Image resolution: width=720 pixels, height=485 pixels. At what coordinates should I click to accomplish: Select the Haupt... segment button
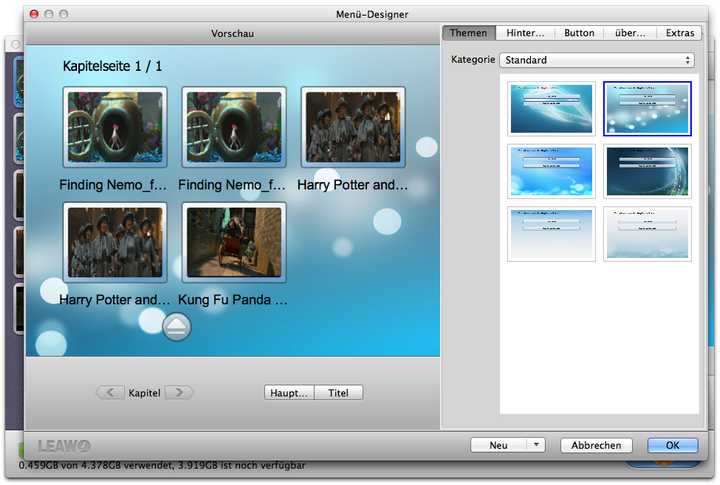(289, 393)
